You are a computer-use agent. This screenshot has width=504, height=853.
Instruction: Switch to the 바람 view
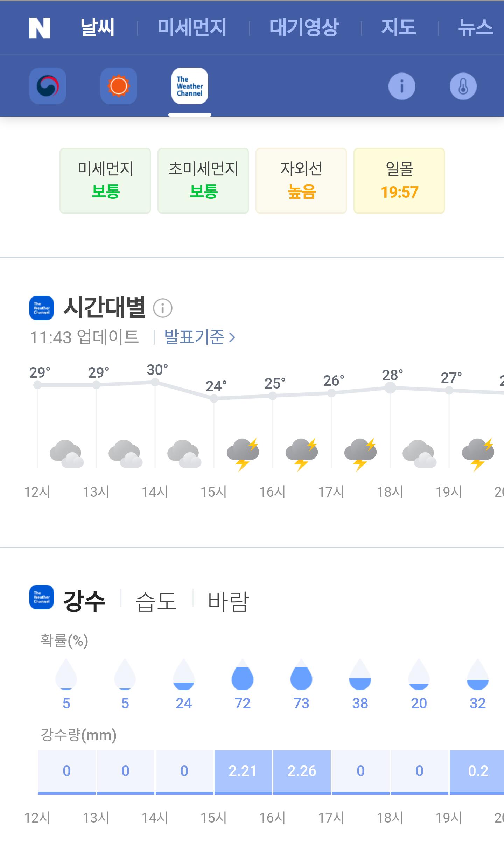tap(228, 601)
